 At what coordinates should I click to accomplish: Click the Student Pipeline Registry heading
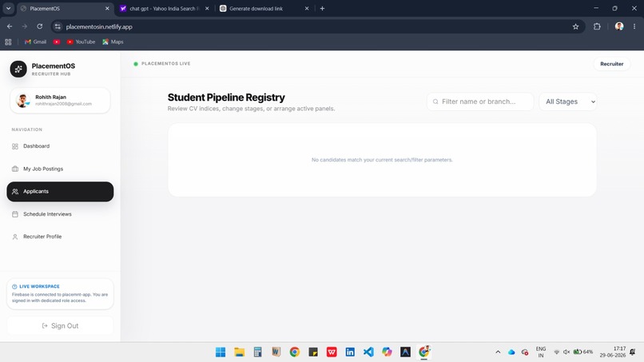226,97
